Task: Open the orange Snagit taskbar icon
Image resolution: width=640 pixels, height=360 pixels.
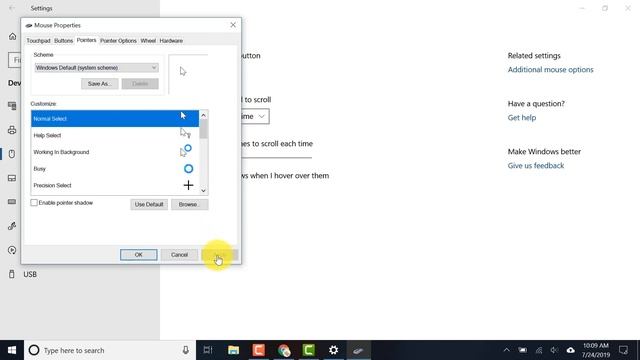Action: tap(258, 350)
